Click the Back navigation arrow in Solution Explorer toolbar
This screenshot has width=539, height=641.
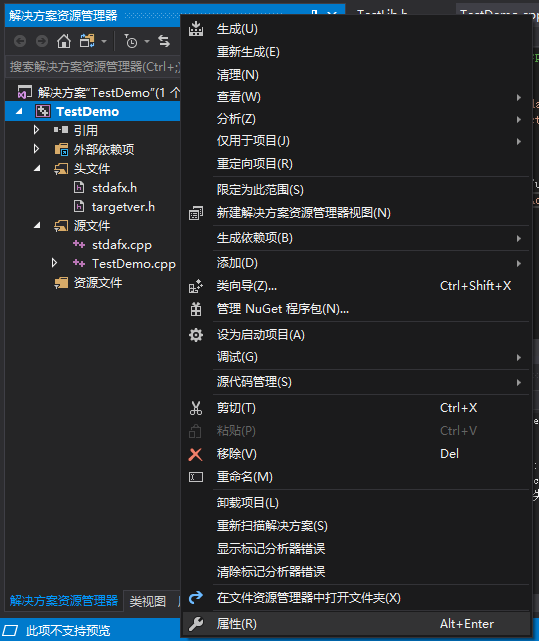pos(20,41)
